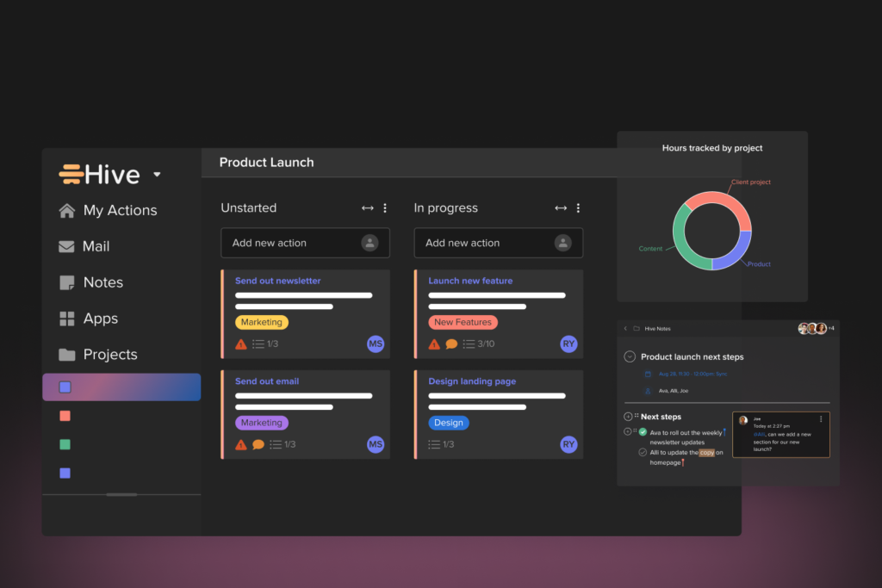882x588 pixels.
Task: Click the calendar icon beside the Aug 28 sync
Action: coord(648,374)
